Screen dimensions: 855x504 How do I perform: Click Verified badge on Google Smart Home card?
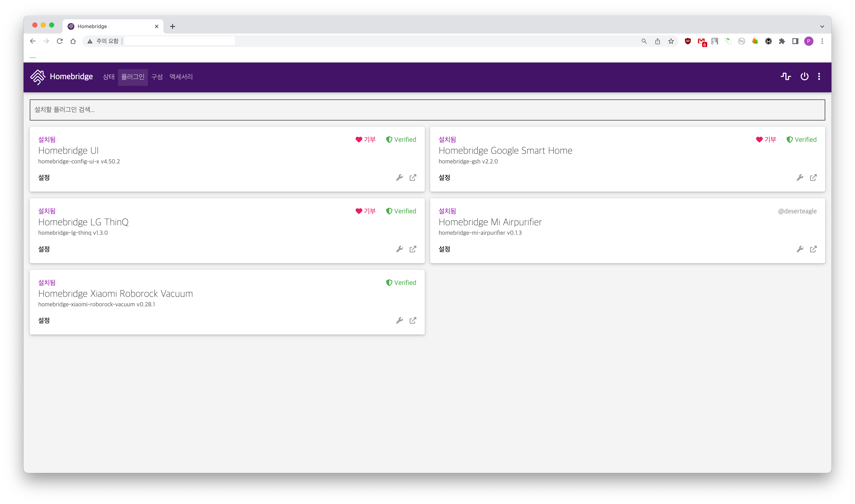tap(801, 140)
